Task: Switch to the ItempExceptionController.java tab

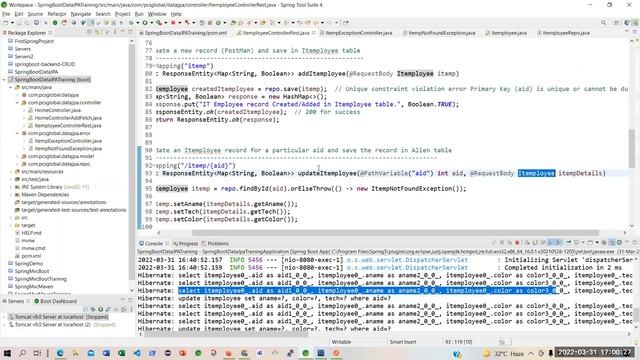Action: pos(356,33)
